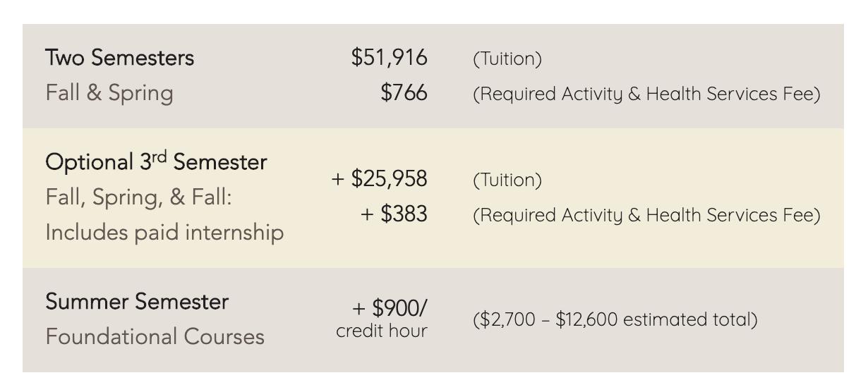868x392 pixels.
Task: Click the credit hour label
Action: 382,331
